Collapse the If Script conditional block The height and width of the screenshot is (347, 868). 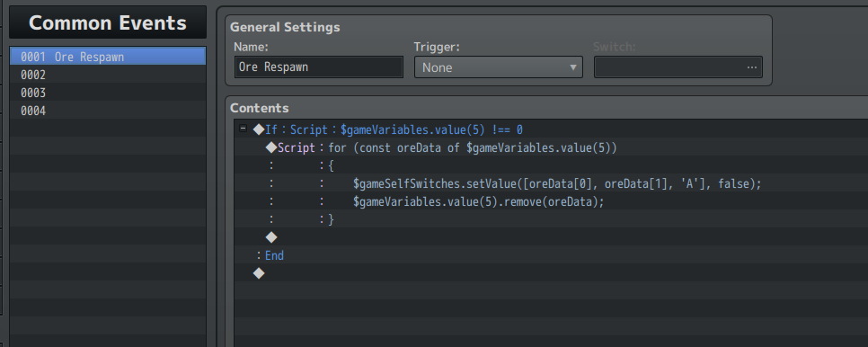243,129
